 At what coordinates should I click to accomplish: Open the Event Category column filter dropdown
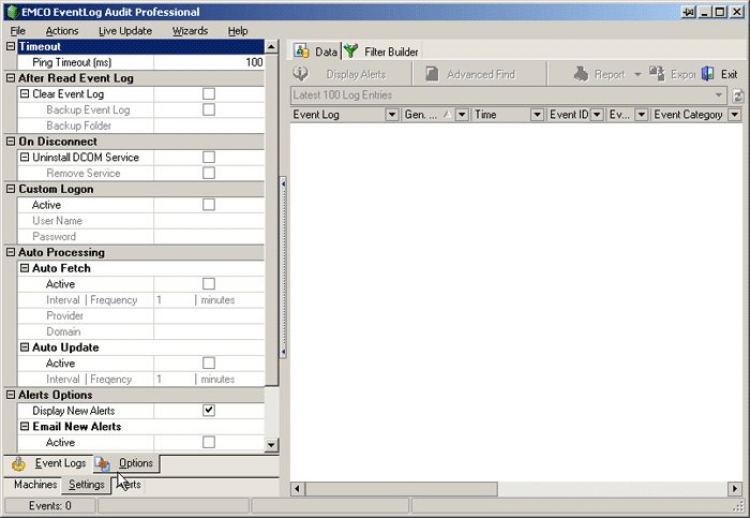[734, 115]
